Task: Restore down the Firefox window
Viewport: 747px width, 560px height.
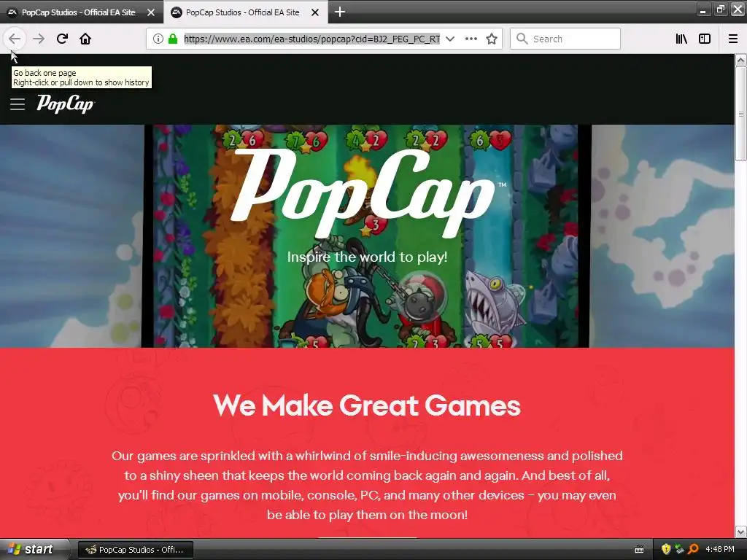Action: pyautogui.click(x=721, y=9)
